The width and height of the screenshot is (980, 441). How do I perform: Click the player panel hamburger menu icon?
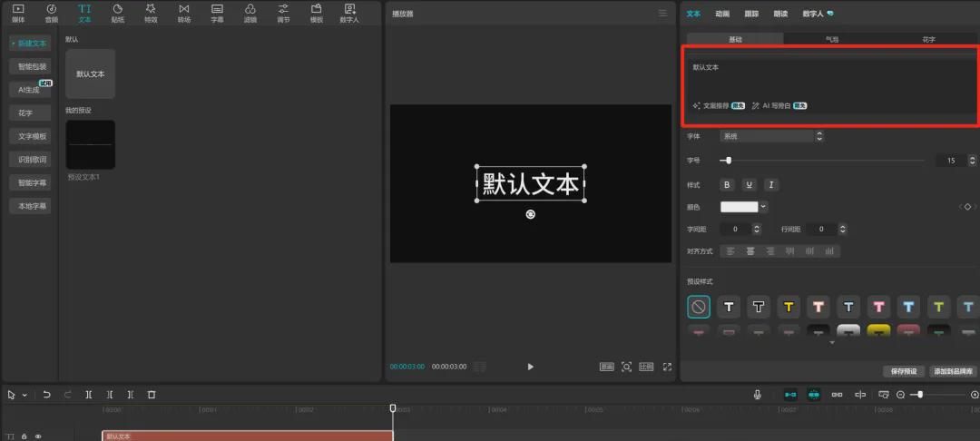pos(662,13)
